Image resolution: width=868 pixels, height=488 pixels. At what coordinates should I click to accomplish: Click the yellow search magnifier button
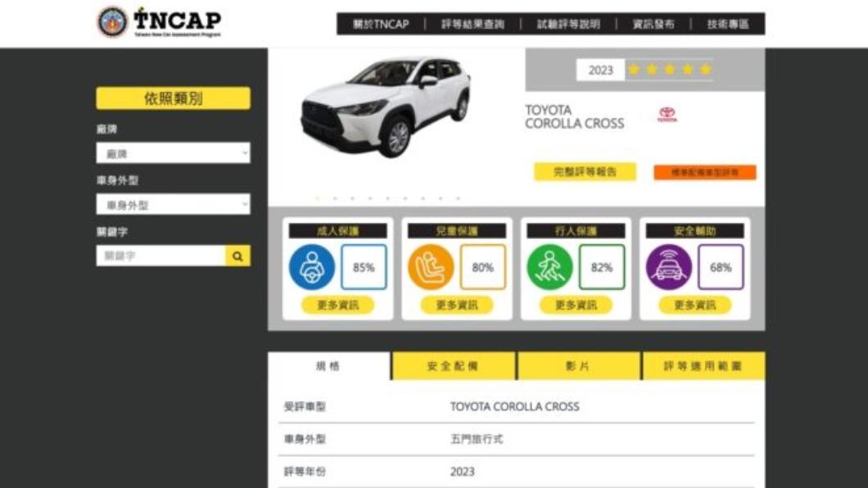237,256
